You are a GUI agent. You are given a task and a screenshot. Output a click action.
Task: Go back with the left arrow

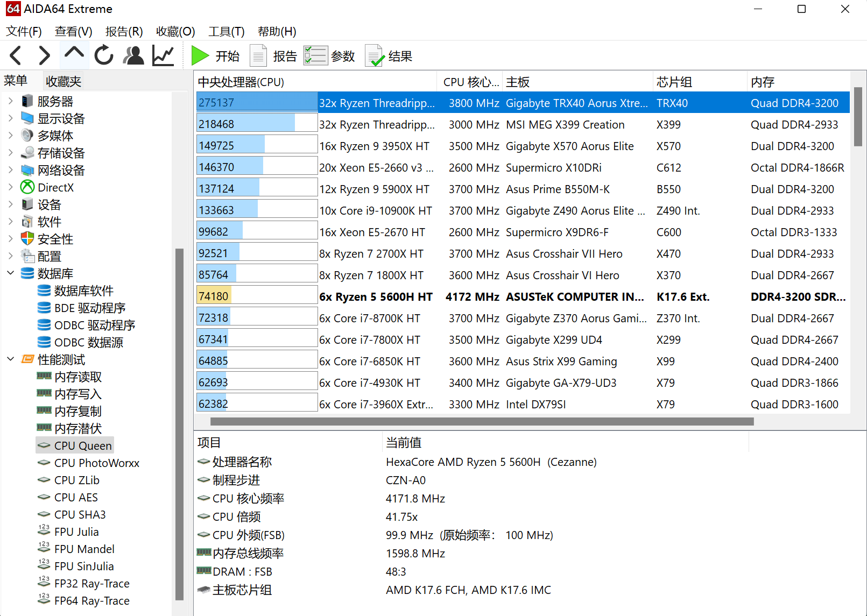[x=16, y=55]
